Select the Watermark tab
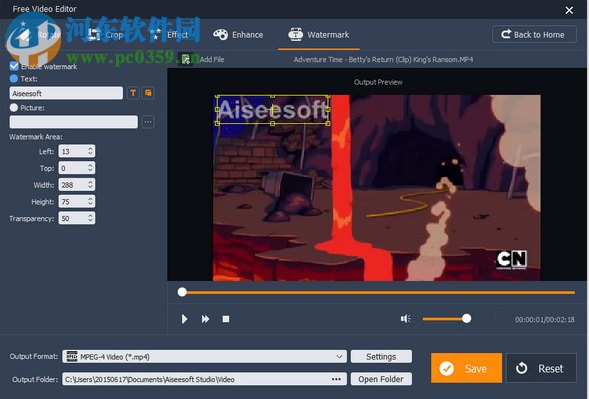 click(x=319, y=35)
